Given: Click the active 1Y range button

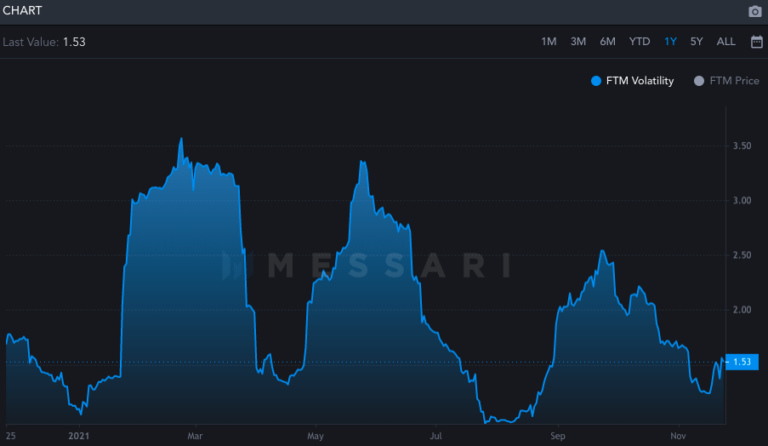Looking at the screenshot, I should [670, 41].
